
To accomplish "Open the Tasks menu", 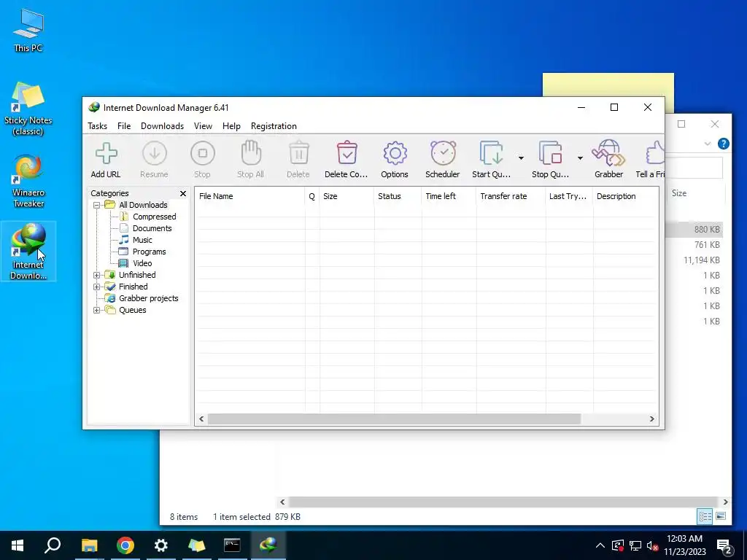I will pyautogui.click(x=97, y=126).
